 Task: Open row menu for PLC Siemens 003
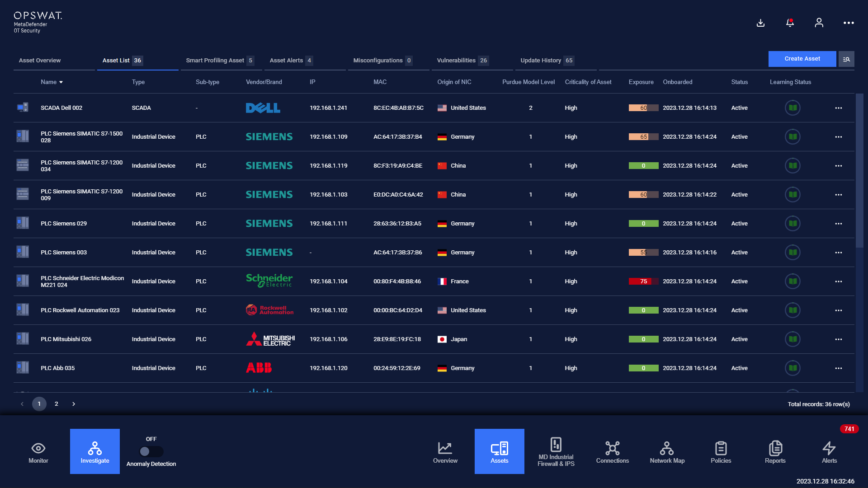839,253
